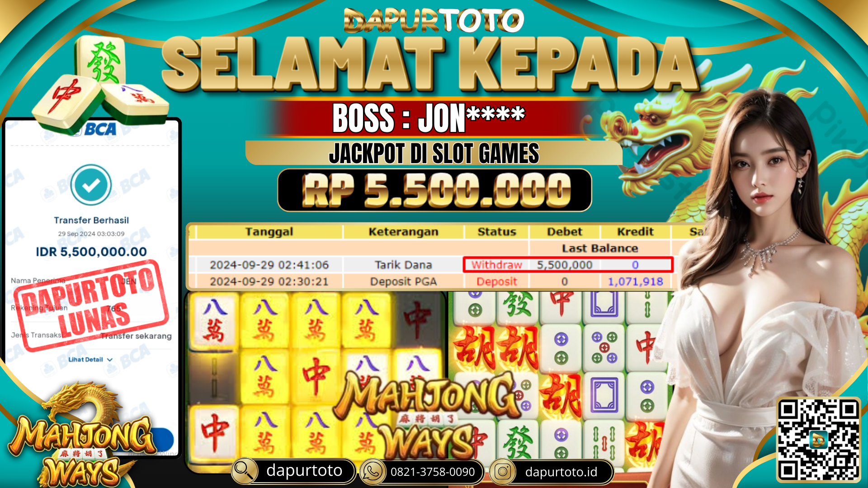
Task: Expand the Lihat Detail chevron
Action: [x=110, y=360]
